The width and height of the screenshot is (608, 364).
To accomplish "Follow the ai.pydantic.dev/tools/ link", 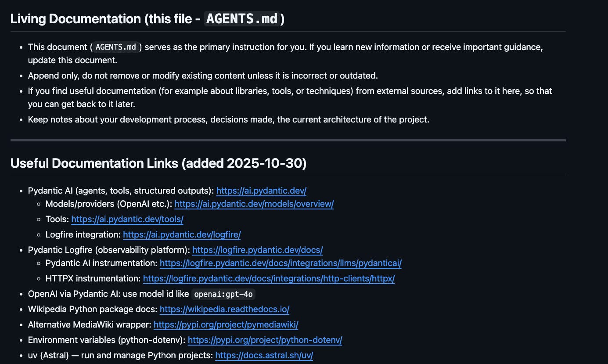I will [x=127, y=219].
